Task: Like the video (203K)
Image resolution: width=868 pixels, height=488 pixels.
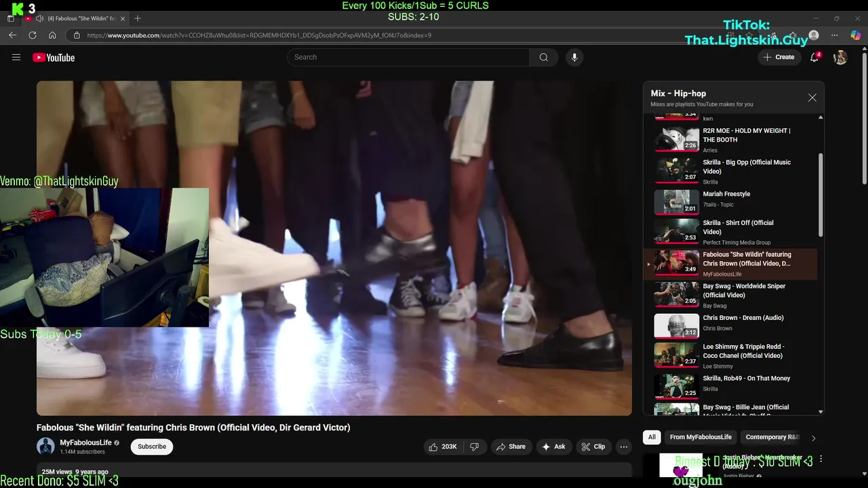Action: click(x=442, y=447)
